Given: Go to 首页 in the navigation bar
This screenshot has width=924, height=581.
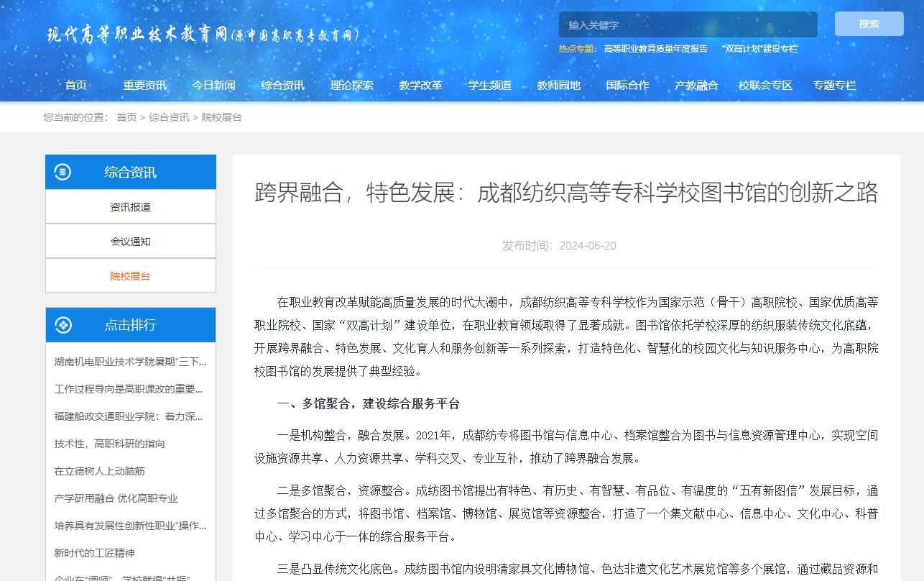Looking at the screenshot, I should pyautogui.click(x=76, y=86).
